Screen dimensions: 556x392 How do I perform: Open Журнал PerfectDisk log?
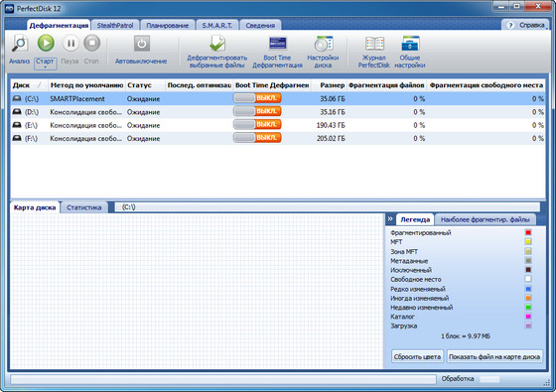pyautogui.click(x=374, y=44)
